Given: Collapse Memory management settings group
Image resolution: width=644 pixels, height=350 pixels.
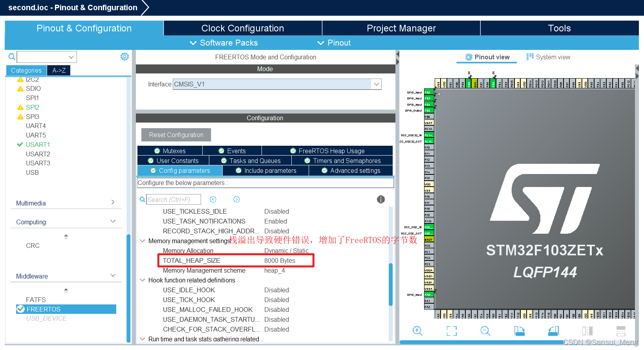Looking at the screenshot, I should [x=143, y=241].
